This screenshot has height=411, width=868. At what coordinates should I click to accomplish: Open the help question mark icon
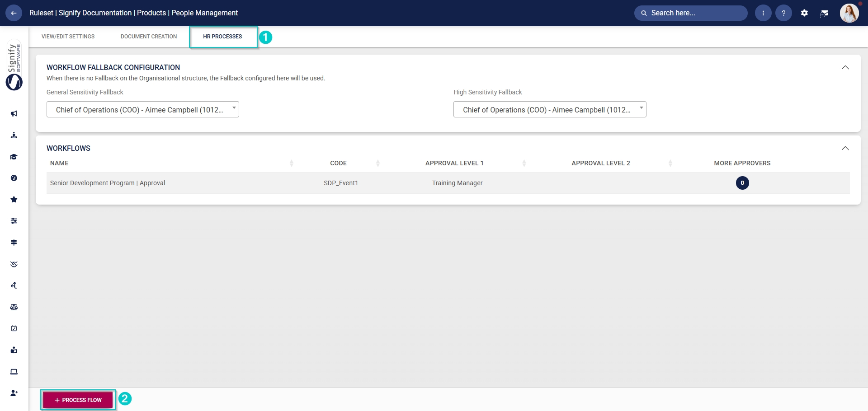click(783, 13)
